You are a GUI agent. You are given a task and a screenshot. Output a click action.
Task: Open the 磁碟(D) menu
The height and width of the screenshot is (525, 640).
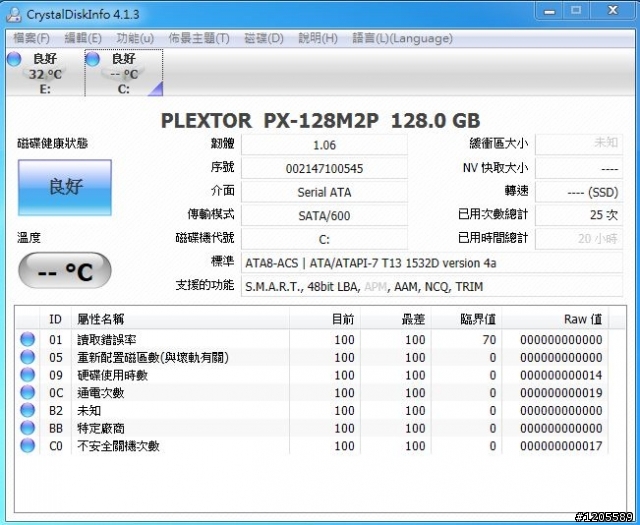pyautogui.click(x=264, y=38)
